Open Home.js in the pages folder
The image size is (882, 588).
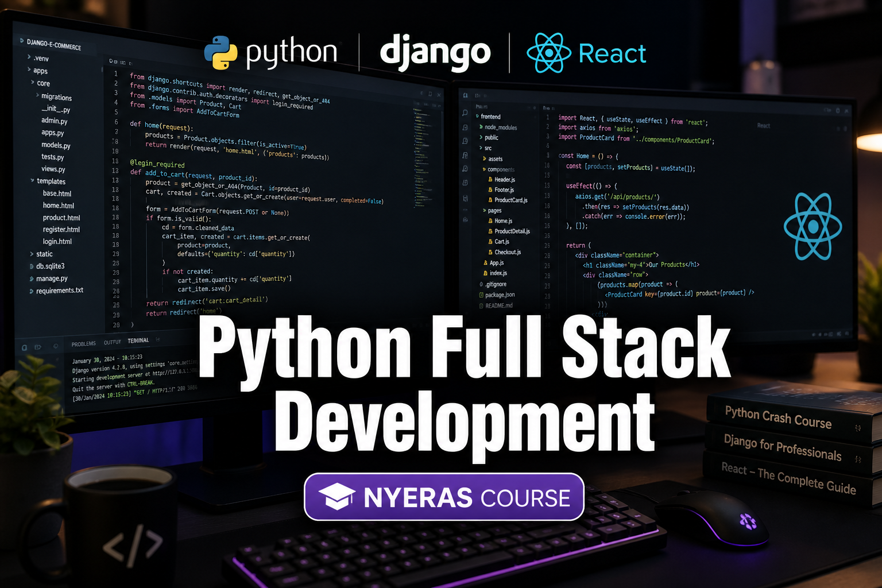(503, 221)
